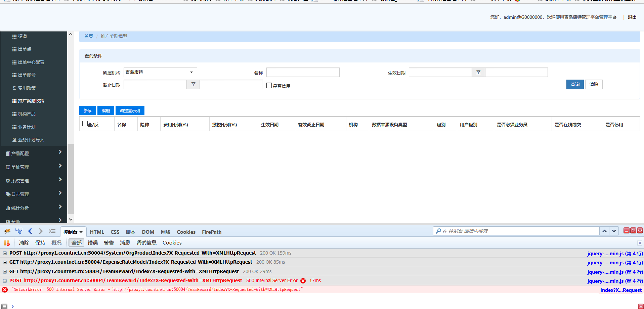Click the grid icon beside 渠道
644x309 pixels.
point(14,36)
